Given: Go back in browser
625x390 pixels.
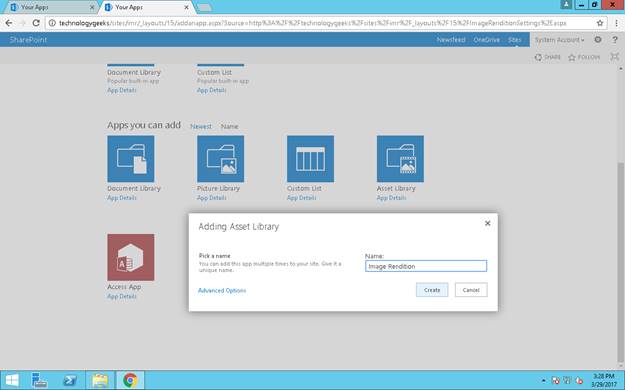Looking at the screenshot, I should [x=9, y=23].
